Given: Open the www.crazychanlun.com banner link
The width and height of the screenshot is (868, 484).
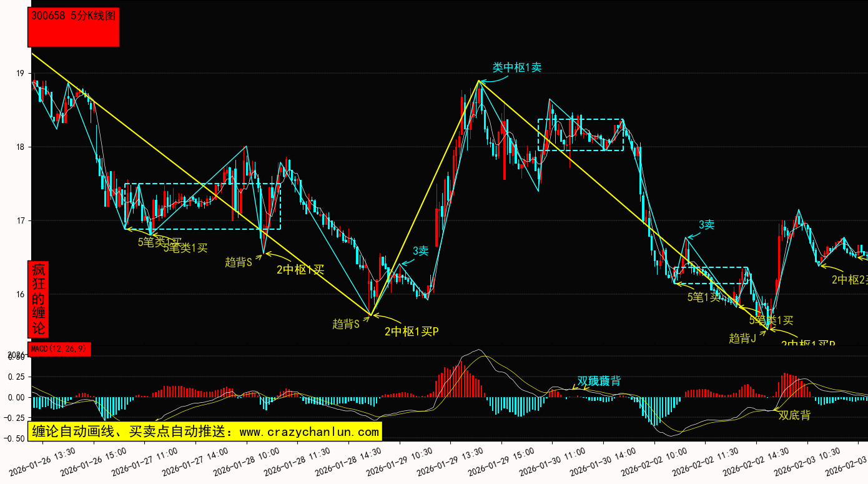Looking at the screenshot, I should click(204, 432).
